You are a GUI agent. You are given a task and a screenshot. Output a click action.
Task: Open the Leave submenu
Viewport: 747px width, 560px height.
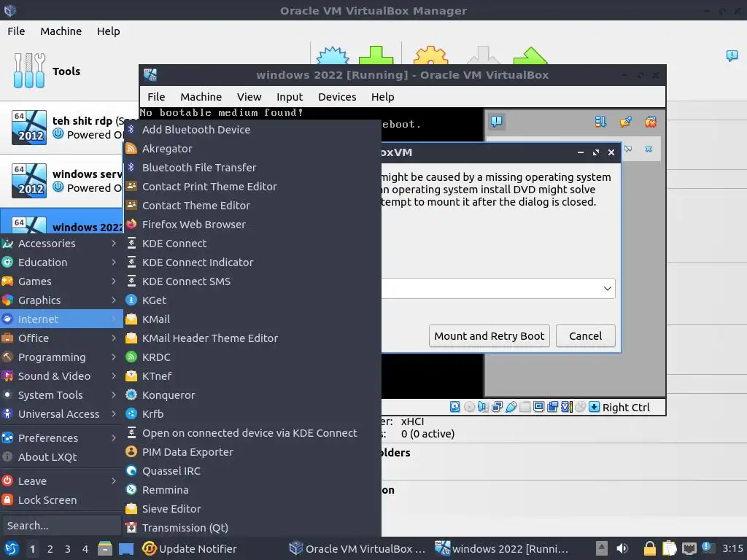coord(61,481)
